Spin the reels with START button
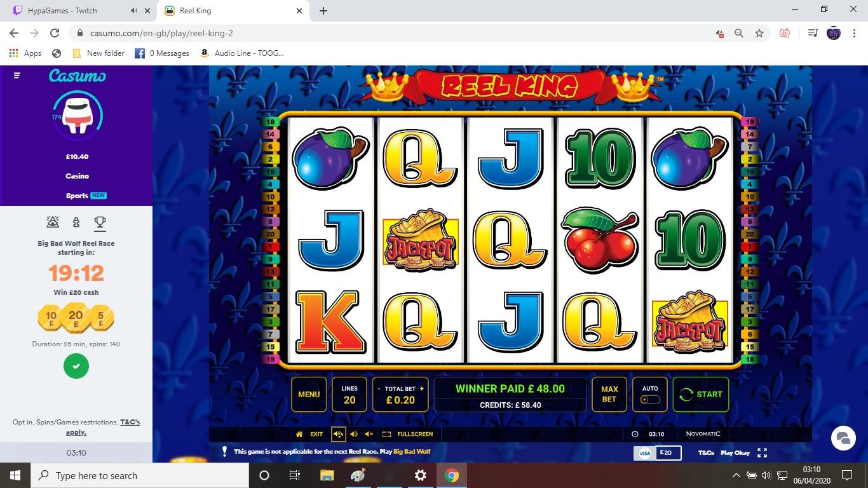 pos(701,395)
